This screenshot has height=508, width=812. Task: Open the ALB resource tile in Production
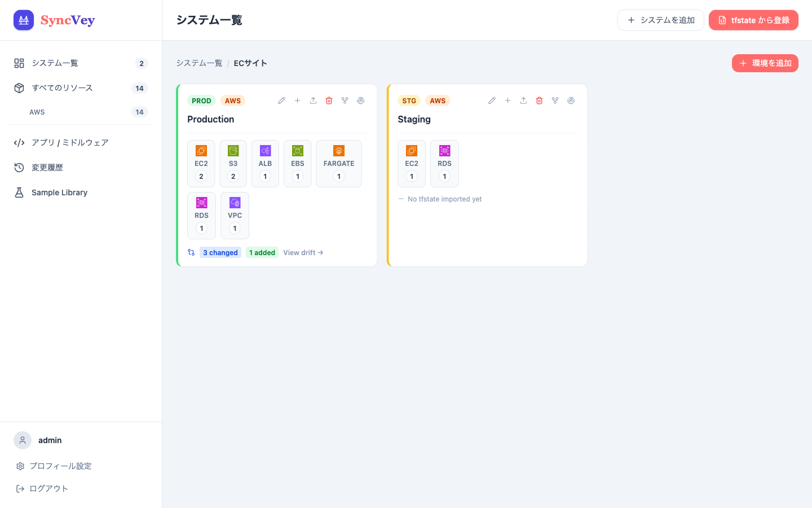(265, 164)
